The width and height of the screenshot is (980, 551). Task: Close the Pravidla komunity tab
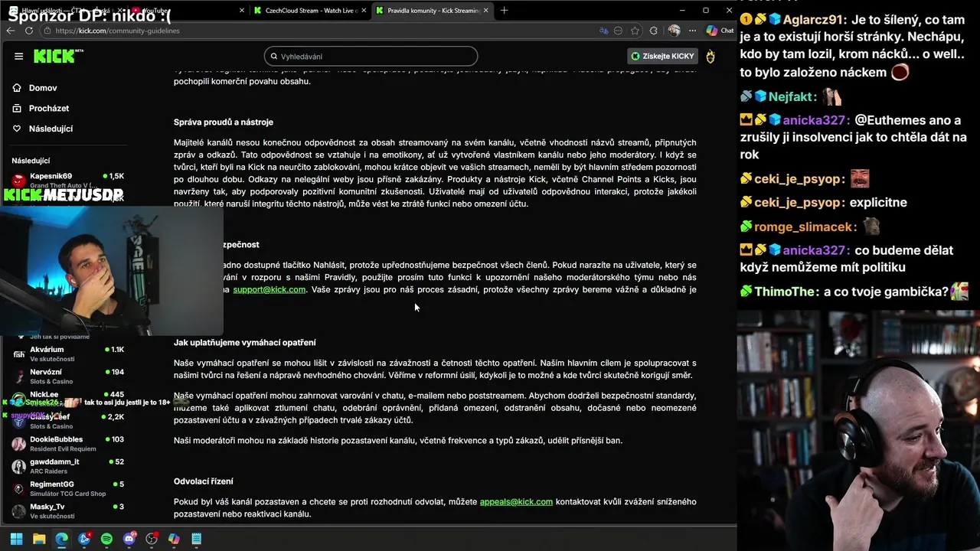pos(486,11)
